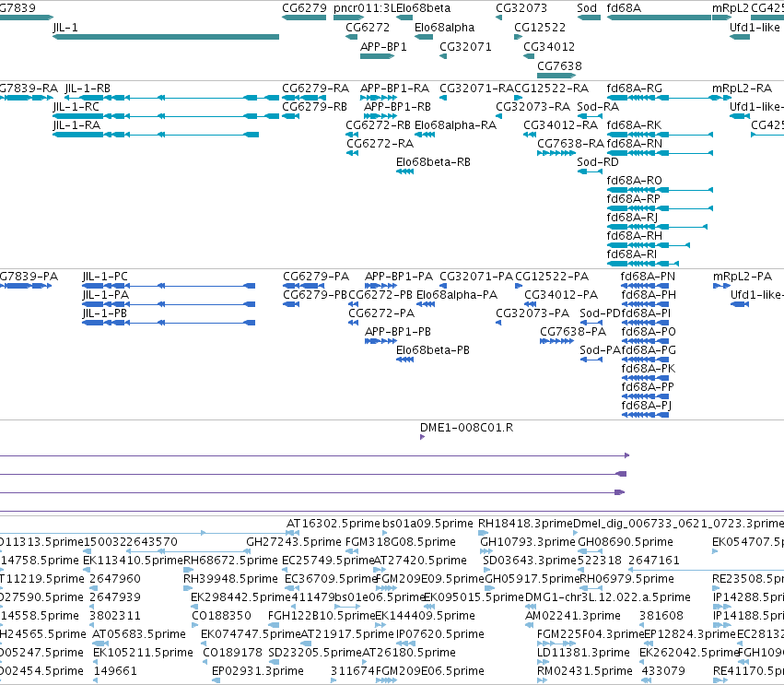Select the RM02431.5prime EST label
Image resolution: width=784 pixels, height=685 pixels.
[585, 671]
